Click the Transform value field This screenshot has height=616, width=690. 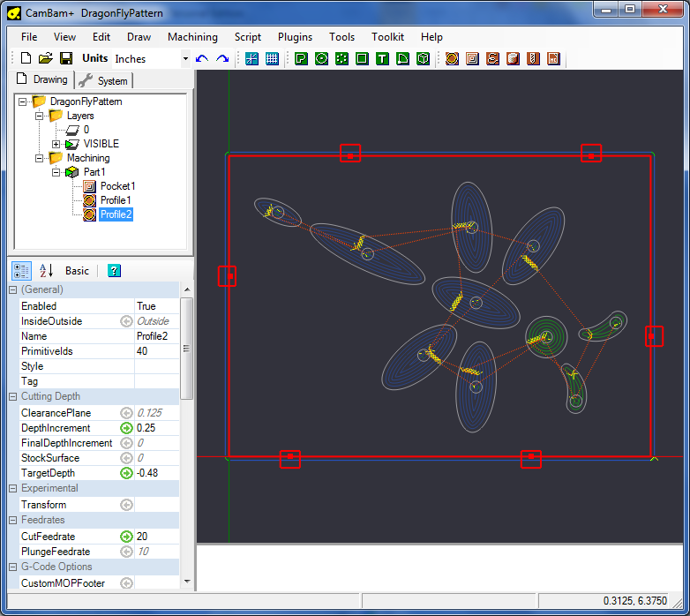[x=157, y=505]
